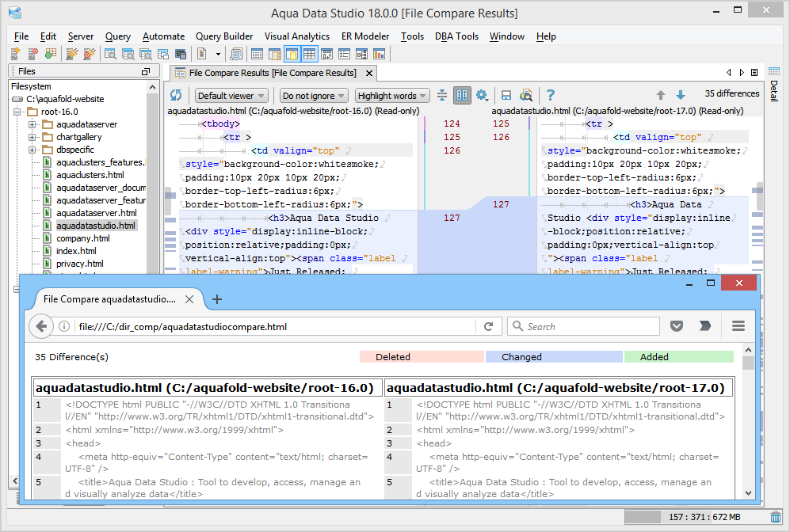Open the File menu
This screenshot has width=790, height=532.
point(21,36)
